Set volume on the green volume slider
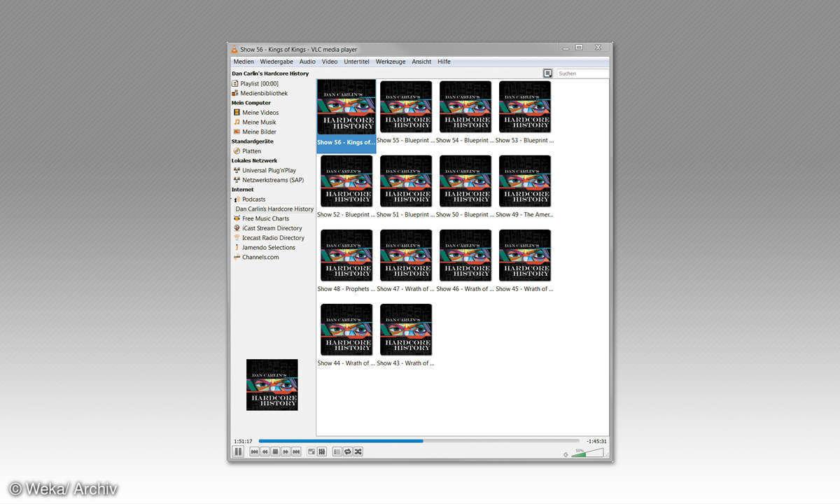840x504 pixels. coord(587,453)
